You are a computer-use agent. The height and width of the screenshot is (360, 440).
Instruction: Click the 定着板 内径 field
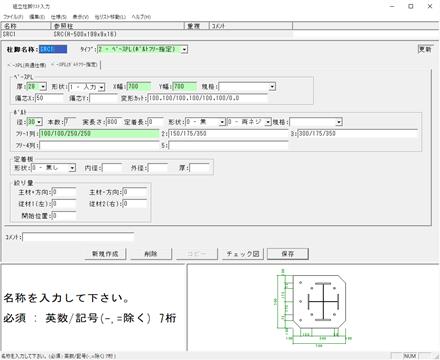pos(112,168)
